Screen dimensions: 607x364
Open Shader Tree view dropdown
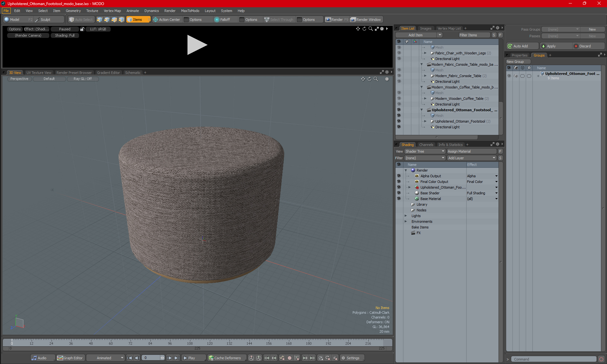tap(425, 151)
